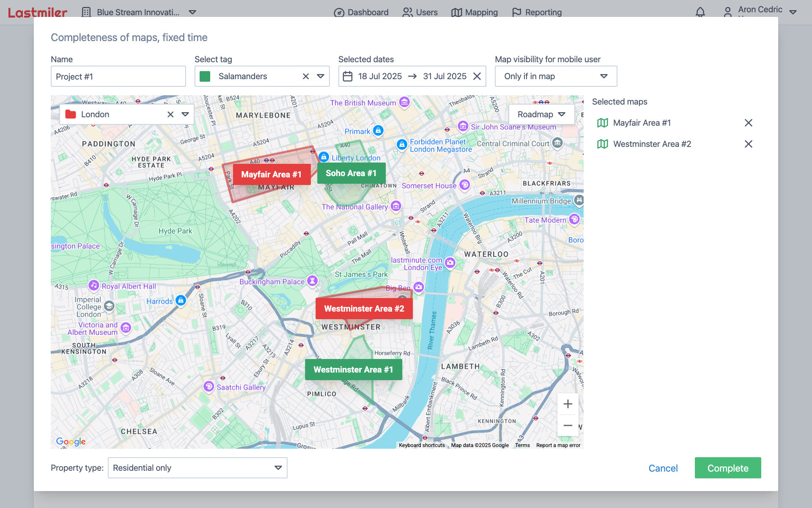Image resolution: width=812 pixels, height=508 pixels.
Task: Click the map icon beside Westminster Area #2
Action: [603, 144]
